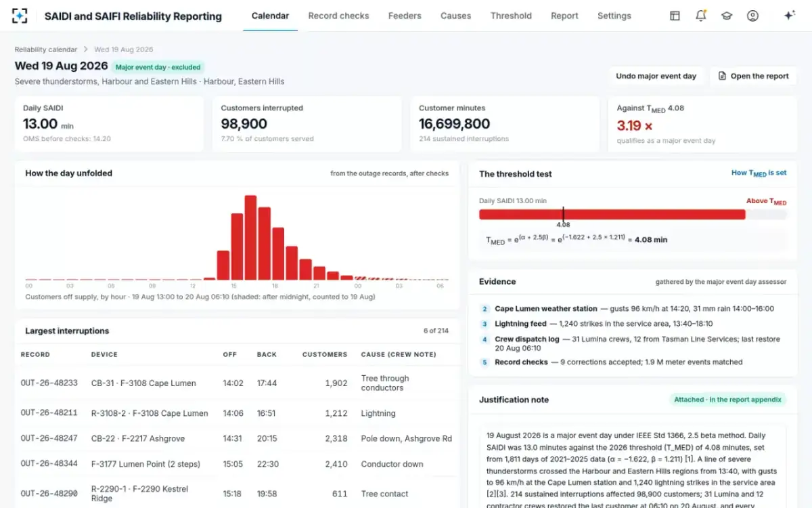
Task: Click evidence badge 3 for Lightning feed
Action: pyautogui.click(x=484, y=324)
